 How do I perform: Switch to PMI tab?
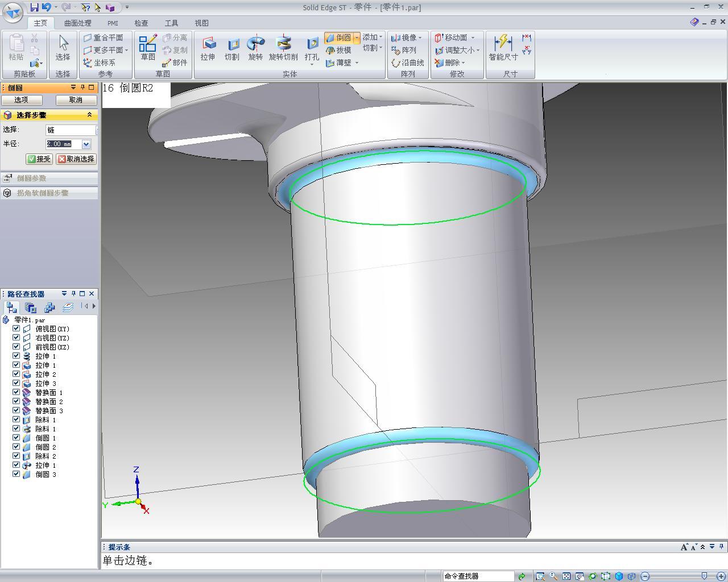click(113, 23)
